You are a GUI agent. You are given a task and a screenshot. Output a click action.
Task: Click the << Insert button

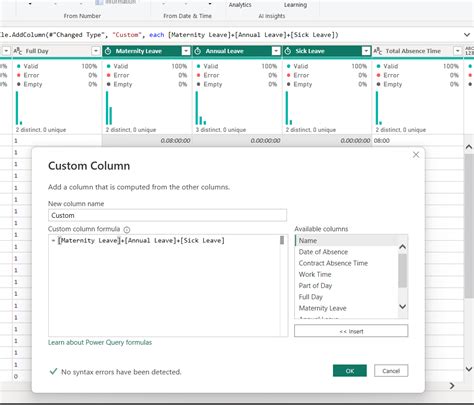pyautogui.click(x=351, y=331)
